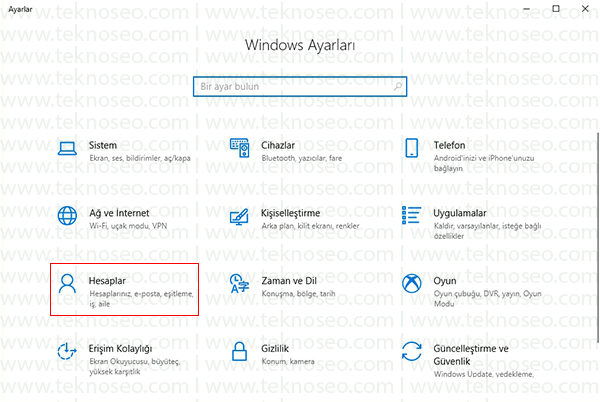Select the Zaman ve Dil icon
Image resolution: width=600 pixels, height=402 pixels.
pyautogui.click(x=240, y=283)
